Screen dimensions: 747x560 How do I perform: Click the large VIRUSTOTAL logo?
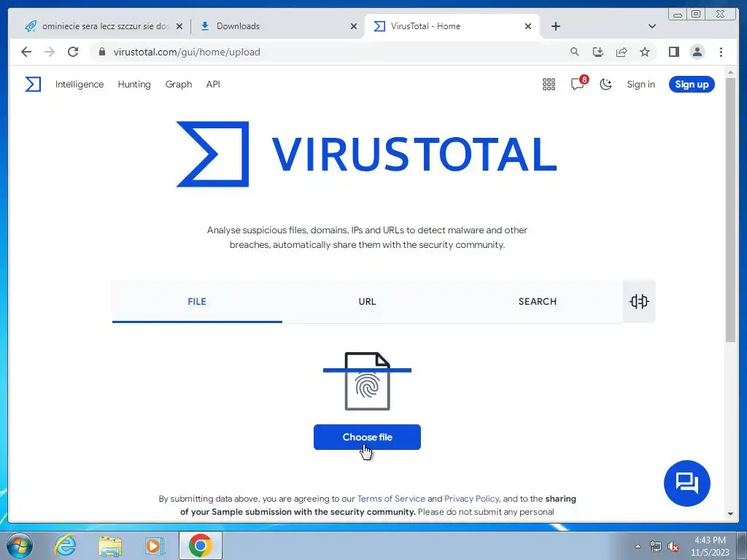click(x=367, y=154)
